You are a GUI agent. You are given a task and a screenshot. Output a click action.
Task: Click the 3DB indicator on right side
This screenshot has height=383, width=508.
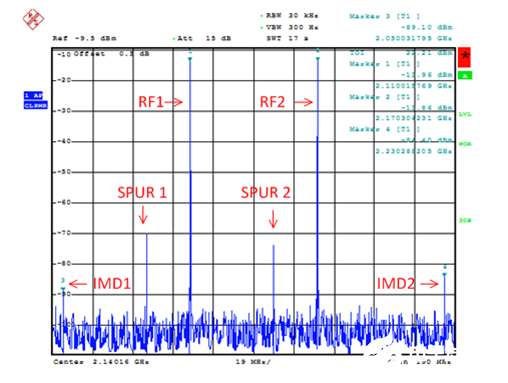[x=465, y=220]
